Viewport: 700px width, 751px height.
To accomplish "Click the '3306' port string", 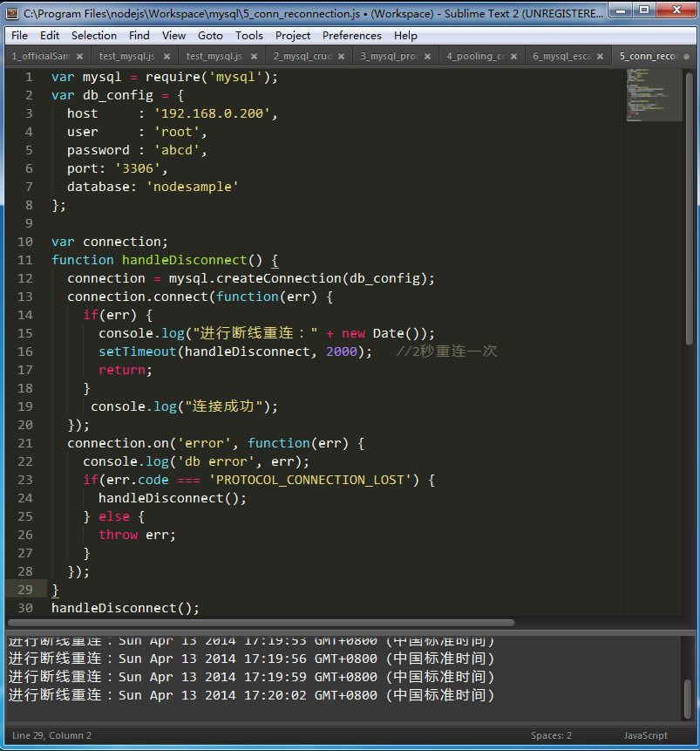I will tap(138, 168).
